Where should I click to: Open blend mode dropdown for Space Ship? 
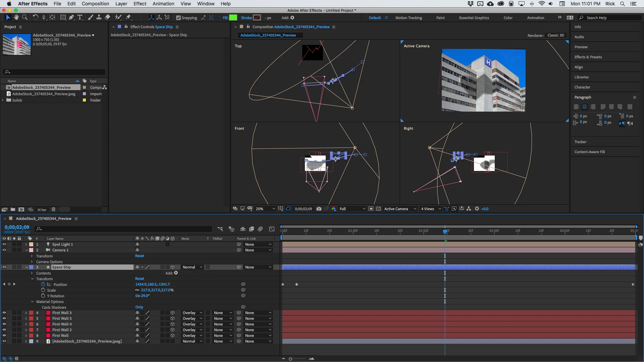coord(192,267)
